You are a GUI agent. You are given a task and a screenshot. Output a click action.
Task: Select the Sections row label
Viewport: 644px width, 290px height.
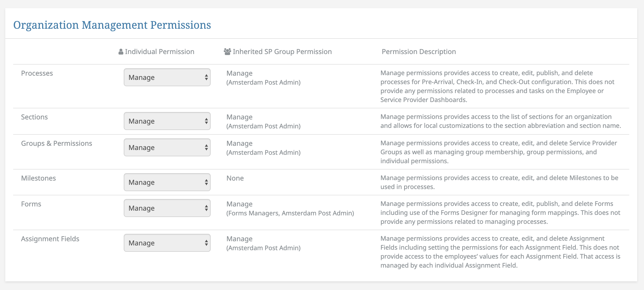coord(34,117)
